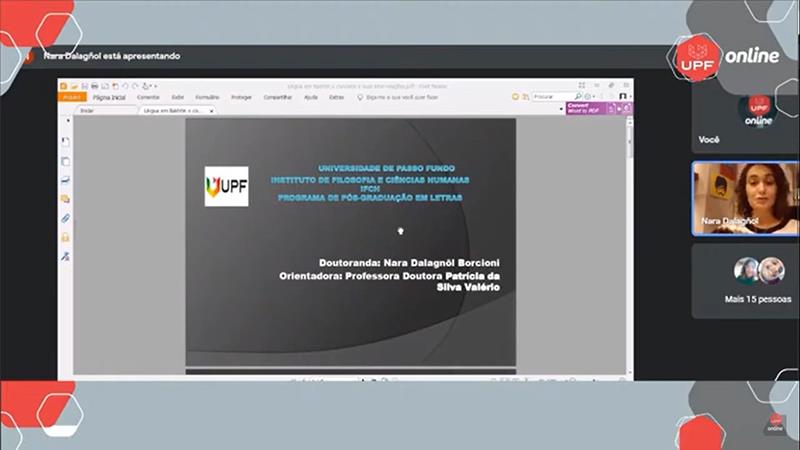Click 'Doutoranda: Nara Dalagnôl Borcioni' text on slide

(x=409, y=263)
